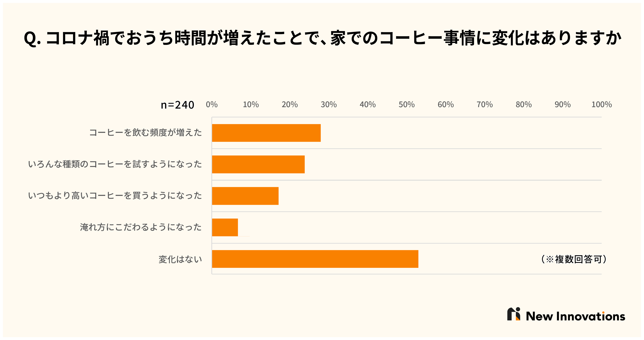Select the longest bar, 変化はない
Image resolution: width=644 pixels, height=340 pixels.
point(315,259)
